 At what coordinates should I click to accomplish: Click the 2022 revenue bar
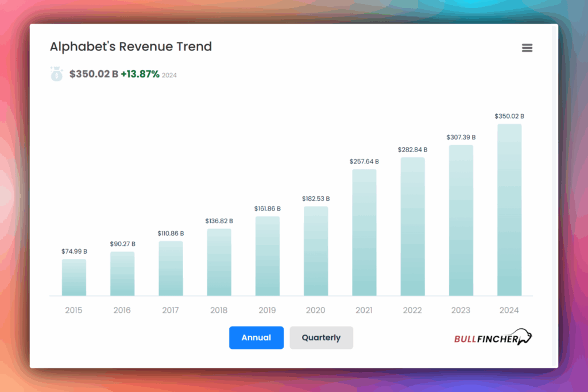tap(412, 227)
